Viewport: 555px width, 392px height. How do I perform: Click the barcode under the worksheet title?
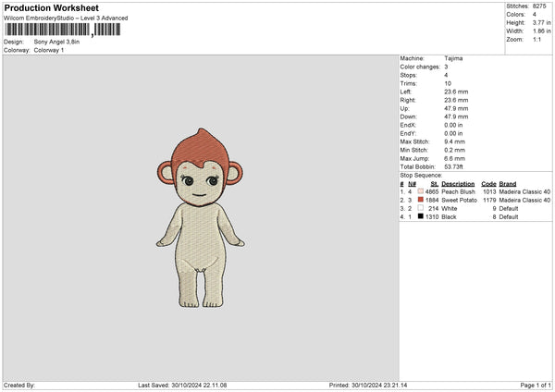click(x=61, y=30)
